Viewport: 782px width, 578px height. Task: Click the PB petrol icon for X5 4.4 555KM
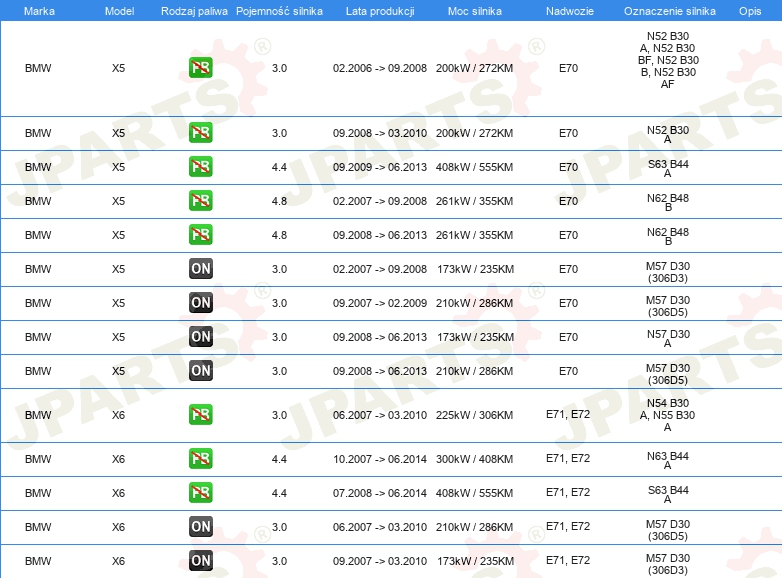point(200,167)
